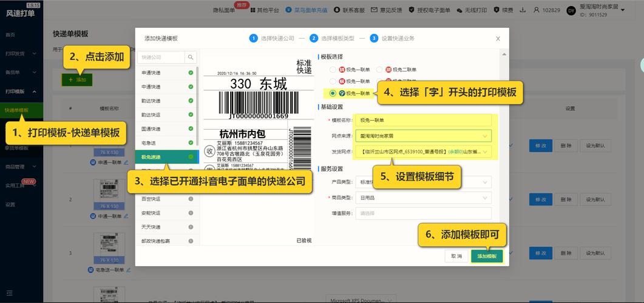The width and height of the screenshot is (644, 303).
Task: Select 申通快递 in courier list
Action: 167,73
